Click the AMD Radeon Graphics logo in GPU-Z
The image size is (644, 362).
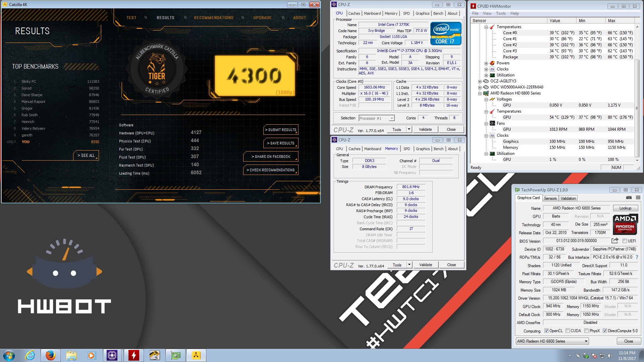tap(625, 224)
